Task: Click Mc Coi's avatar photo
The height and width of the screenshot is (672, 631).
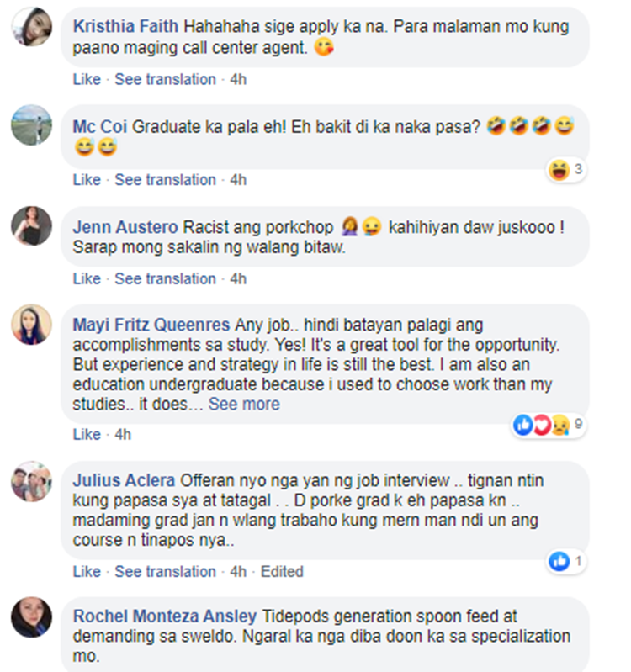Action: (x=31, y=125)
